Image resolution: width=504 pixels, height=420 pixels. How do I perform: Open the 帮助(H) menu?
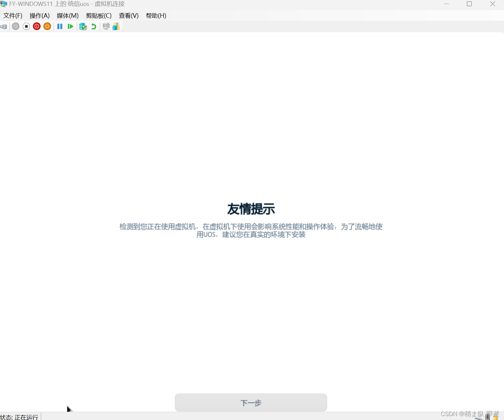point(155,15)
